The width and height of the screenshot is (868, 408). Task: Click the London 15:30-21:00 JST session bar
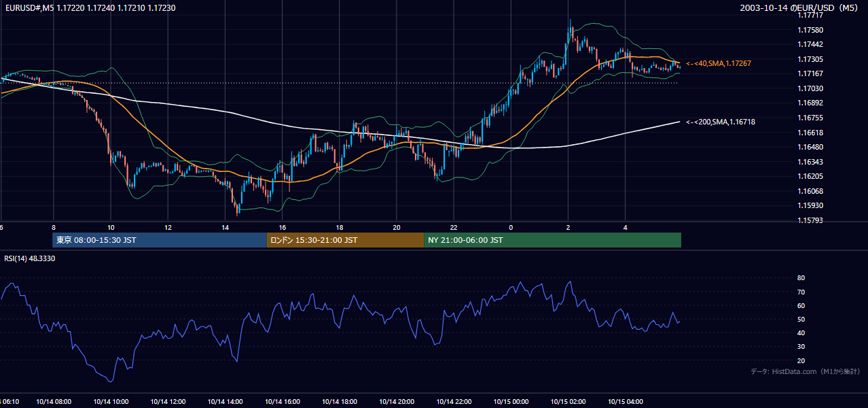click(x=345, y=240)
